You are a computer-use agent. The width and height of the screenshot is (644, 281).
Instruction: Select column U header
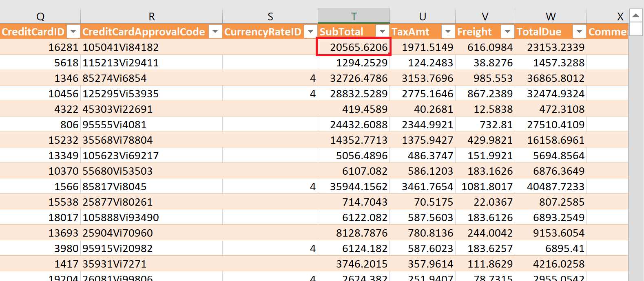click(x=423, y=16)
